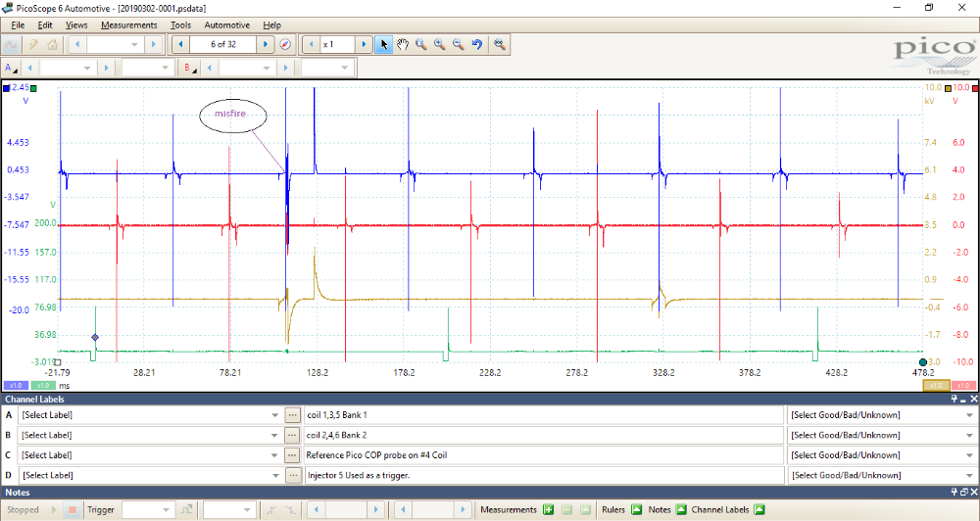
Task: Open the Automotive menu
Action: tap(226, 24)
